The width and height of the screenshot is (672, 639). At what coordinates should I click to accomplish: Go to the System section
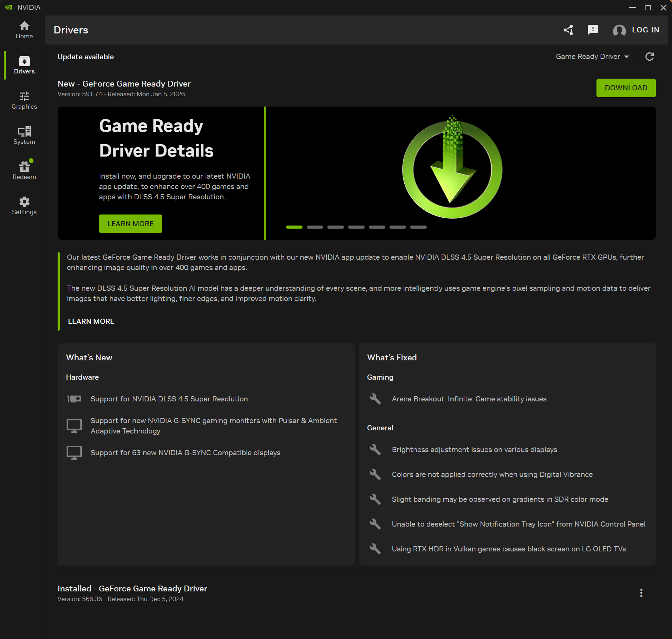tap(24, 136)
